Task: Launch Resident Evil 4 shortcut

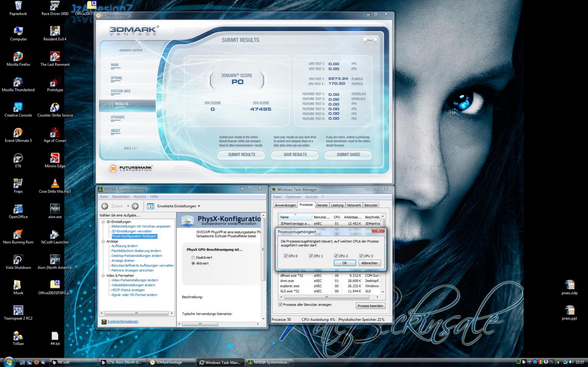Action: pos(55,34)
